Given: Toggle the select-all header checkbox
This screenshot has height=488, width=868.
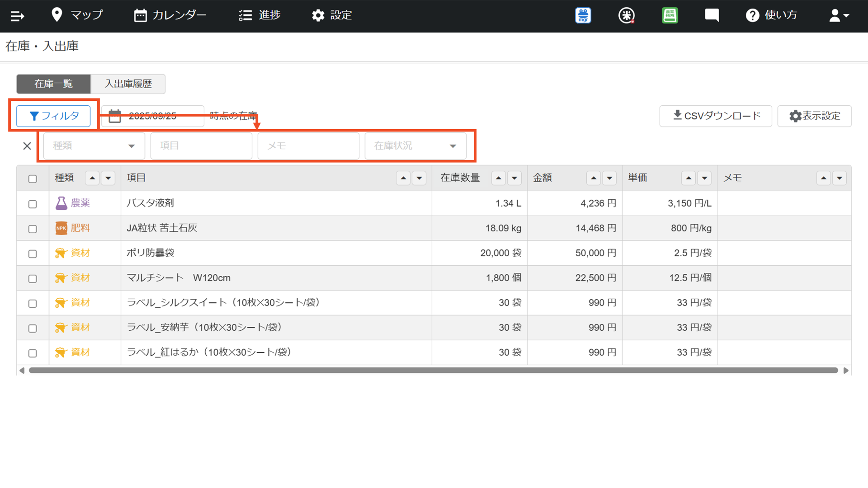Looking at the screenshot, I should click(x=33, y=179).
